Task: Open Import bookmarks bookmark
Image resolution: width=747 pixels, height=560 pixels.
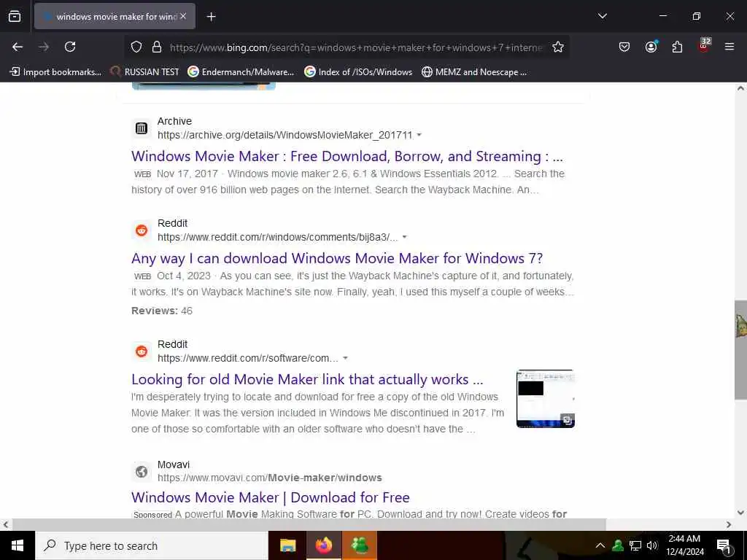Action: pyautogui.click(x=56, y=72)
